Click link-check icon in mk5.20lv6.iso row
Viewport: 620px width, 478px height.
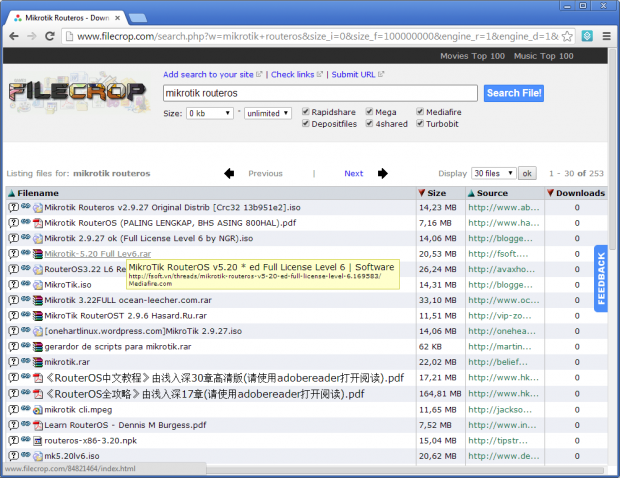pos(26,455)
